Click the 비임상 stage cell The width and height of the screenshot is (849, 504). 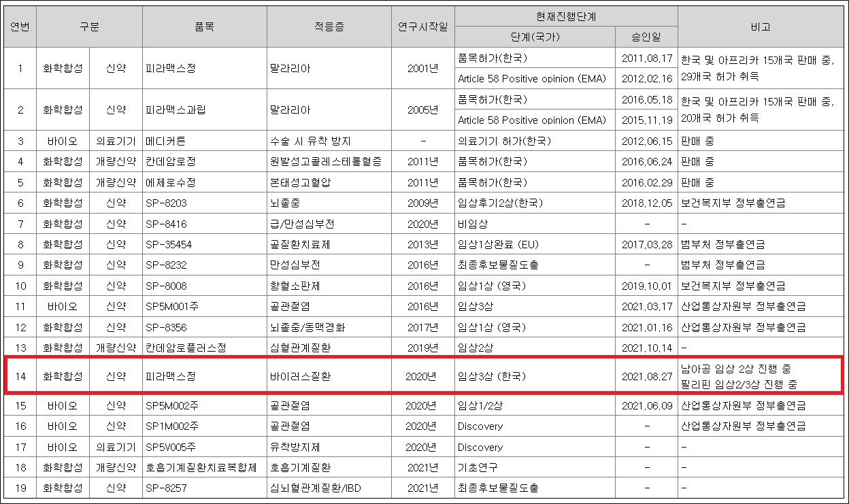(x=535, y=224)
